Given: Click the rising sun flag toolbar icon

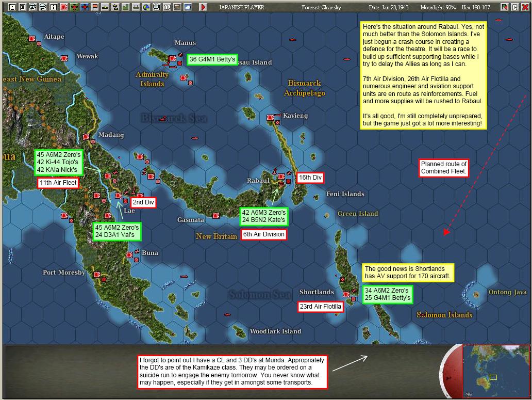Looking at the screenshot, I should pyautogui.click(x=64, y=7).
